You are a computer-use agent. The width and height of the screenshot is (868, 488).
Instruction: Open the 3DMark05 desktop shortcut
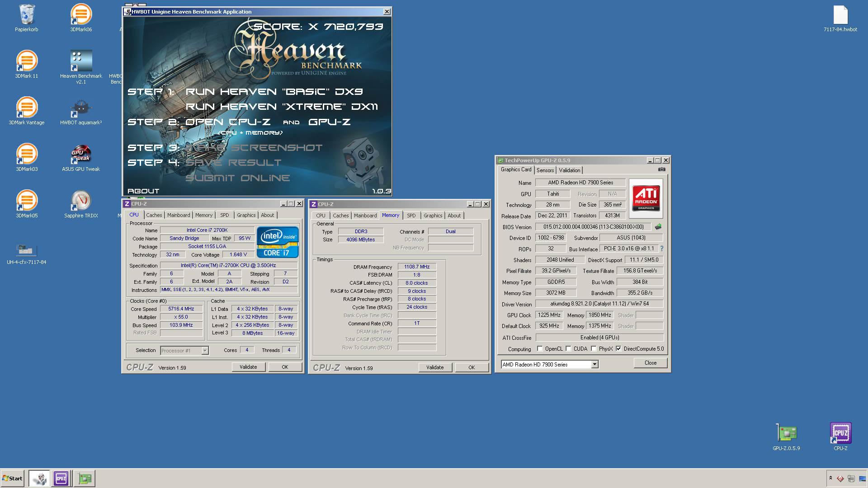click(x=27, y=204)
